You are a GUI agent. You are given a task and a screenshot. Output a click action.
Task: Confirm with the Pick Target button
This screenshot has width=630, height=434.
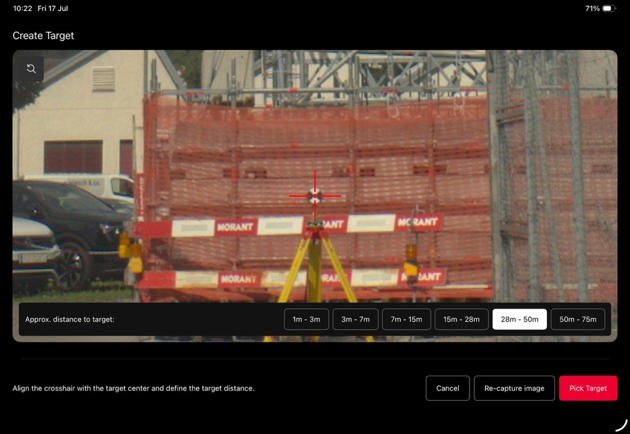(x=588, y=388)
